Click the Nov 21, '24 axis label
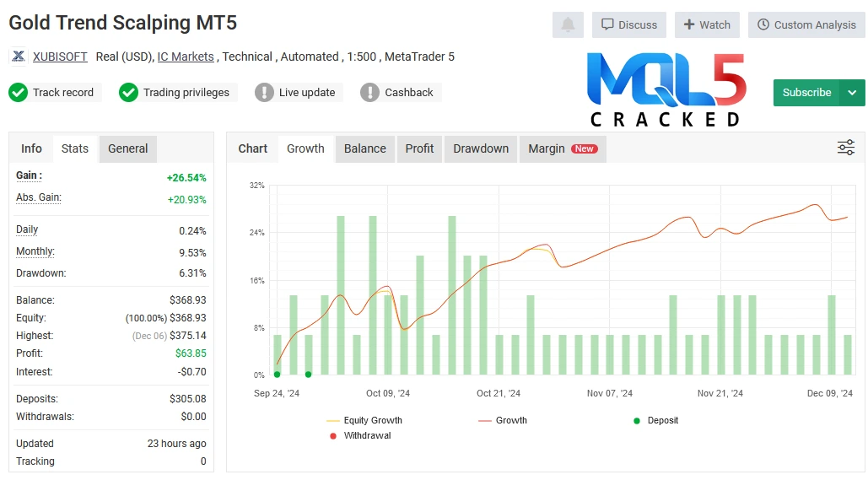The width and height of the screenshot is (868, 480). [720, 393]
